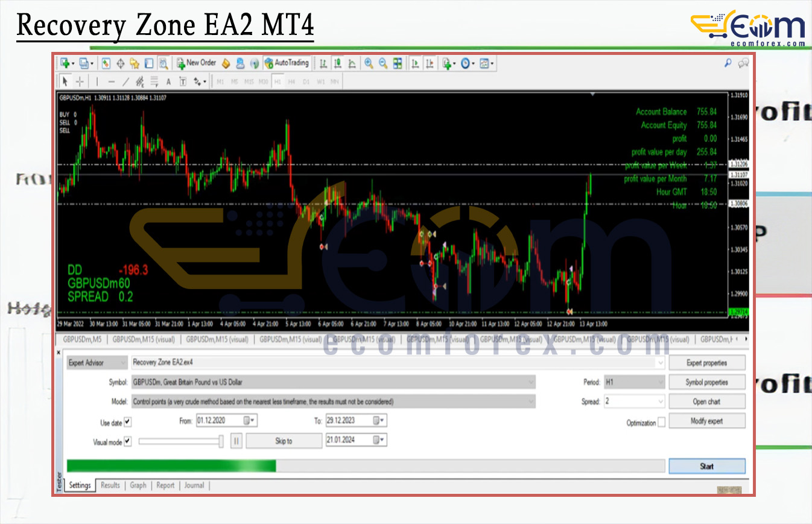Open the Journal tab in the Tester
The height and width of the screenshot is (524, 812).
(194, 485)
